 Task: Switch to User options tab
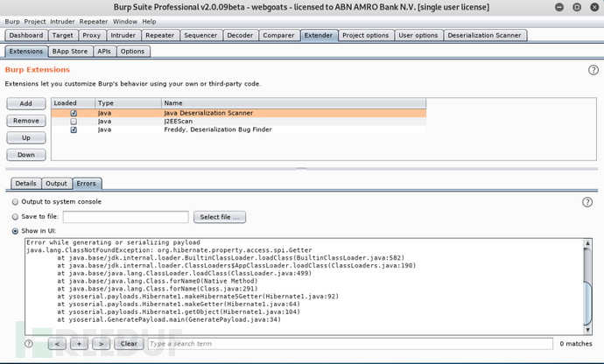(x=418, y=35)
